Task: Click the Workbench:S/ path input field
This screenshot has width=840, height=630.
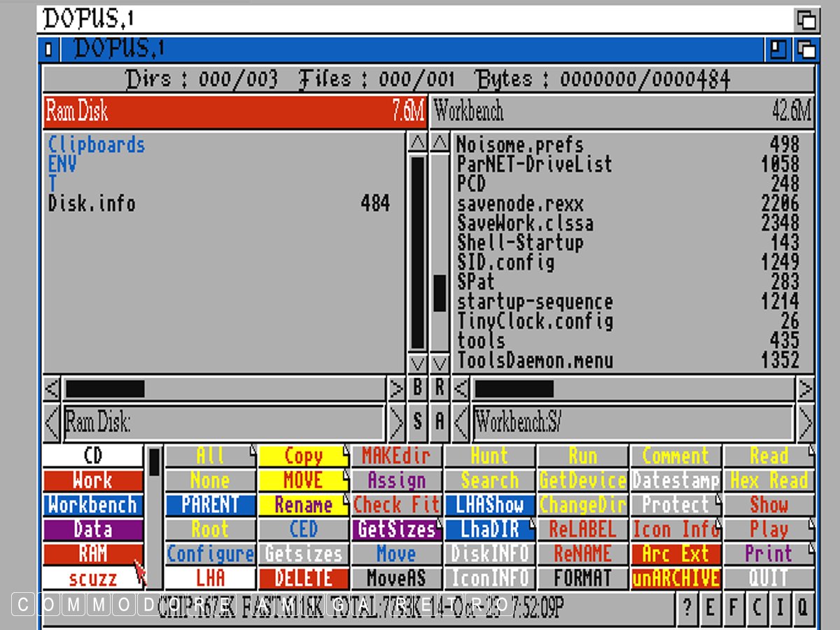Action: [633, 423]
